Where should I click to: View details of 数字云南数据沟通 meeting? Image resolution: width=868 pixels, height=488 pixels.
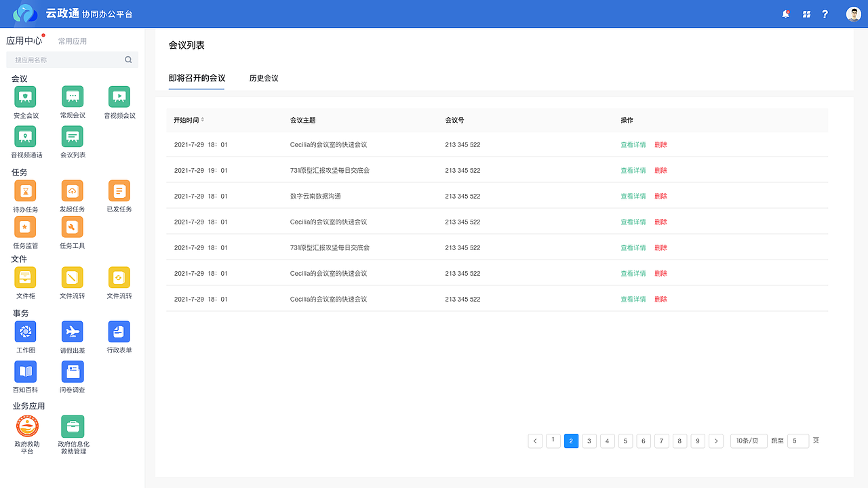(633, 196)
